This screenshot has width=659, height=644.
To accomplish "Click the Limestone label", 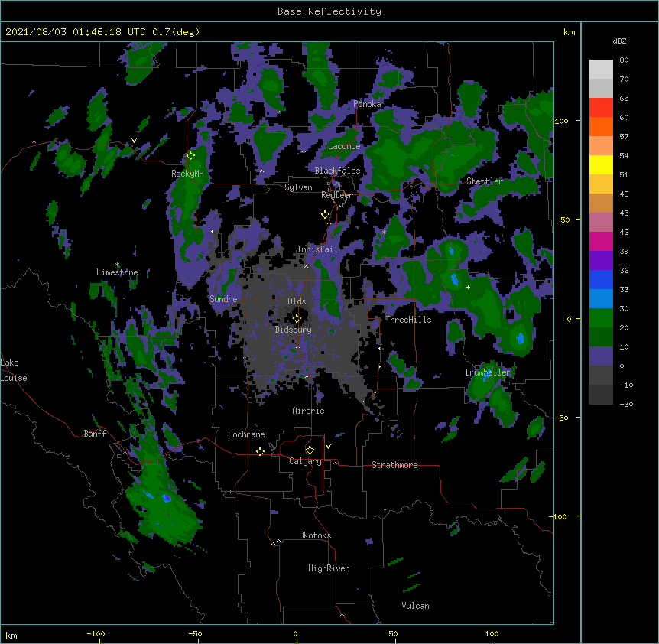I will (117, 272).
